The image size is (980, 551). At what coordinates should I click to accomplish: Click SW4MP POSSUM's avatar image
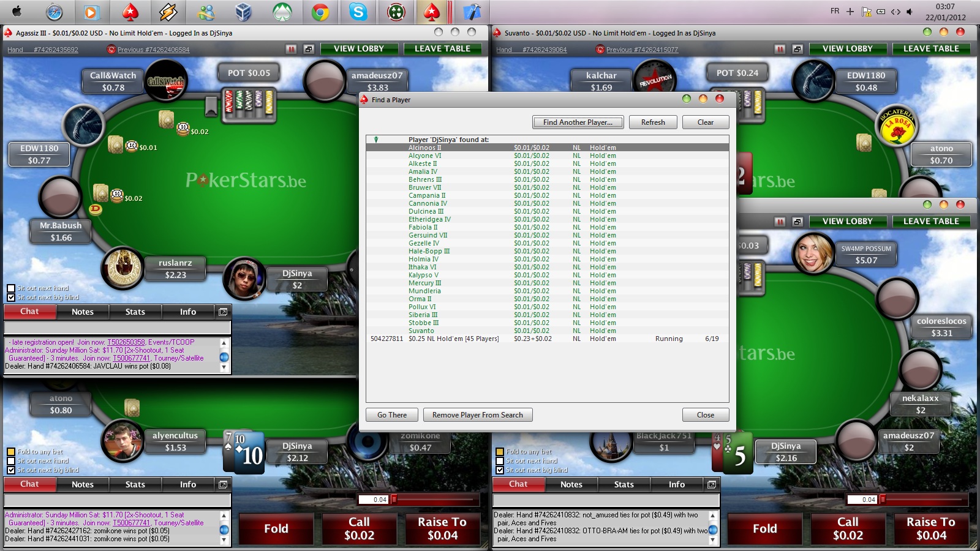(813, 253)
